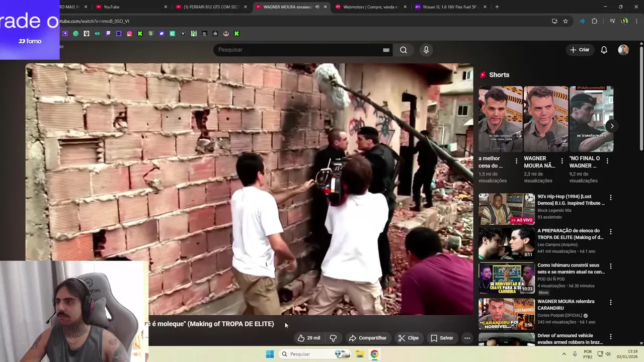Open options for 'Como Ishimaru constrói' video
This screenshot has width=644, height=362.
[x=610, y=266]
